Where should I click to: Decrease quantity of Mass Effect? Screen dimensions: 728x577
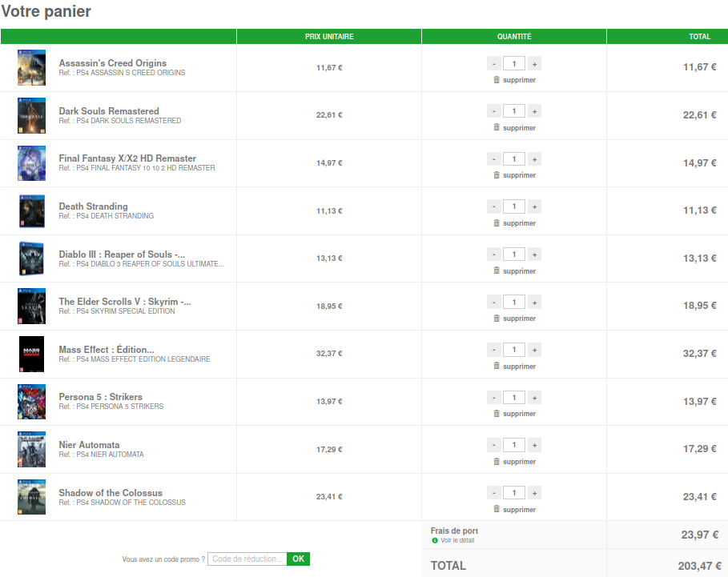coord(494,350)
